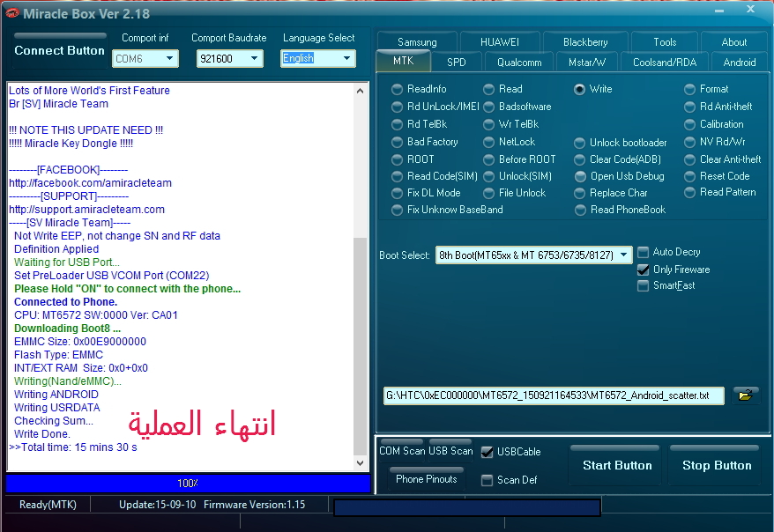Click the Miracle Box logo icon
Viewport: 774px width, 532px height.
pos(11,13)
